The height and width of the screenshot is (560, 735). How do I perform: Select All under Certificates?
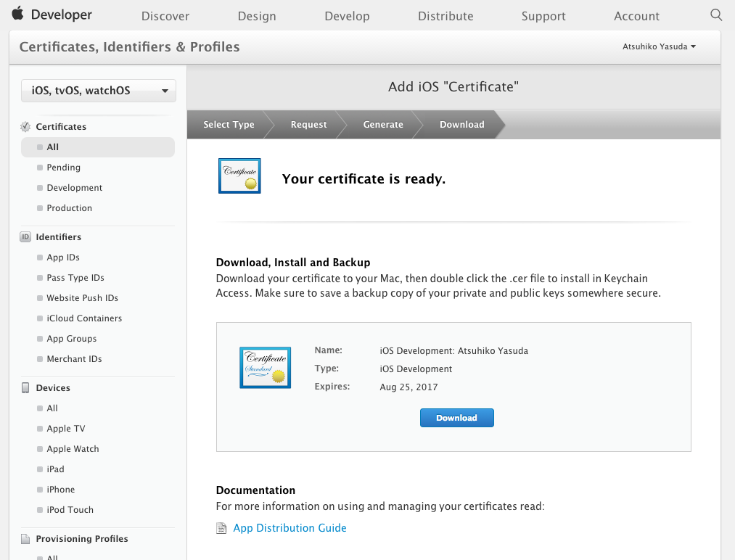(98, 147)
